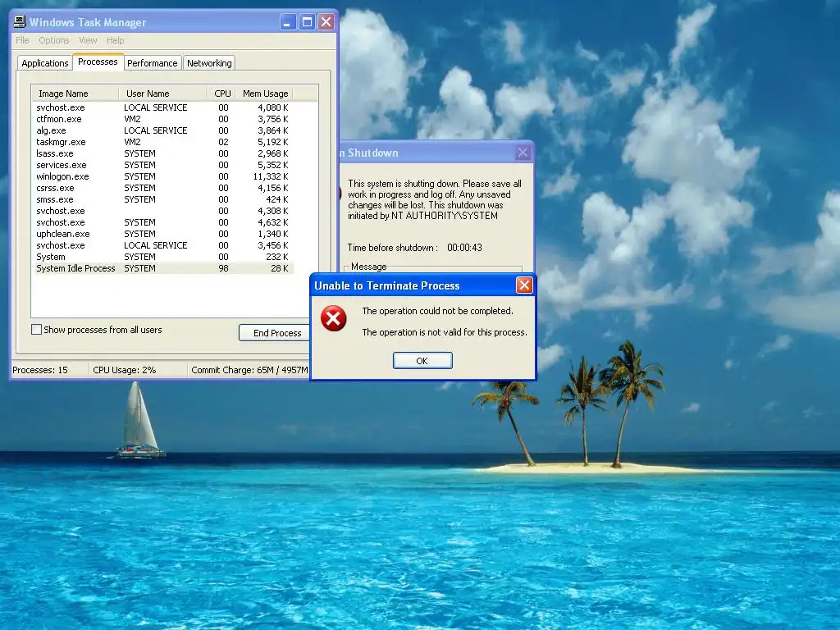Click the CPU Usage: 2% status entry
Screen dimensions: 840x630
(x=138, y=370)
